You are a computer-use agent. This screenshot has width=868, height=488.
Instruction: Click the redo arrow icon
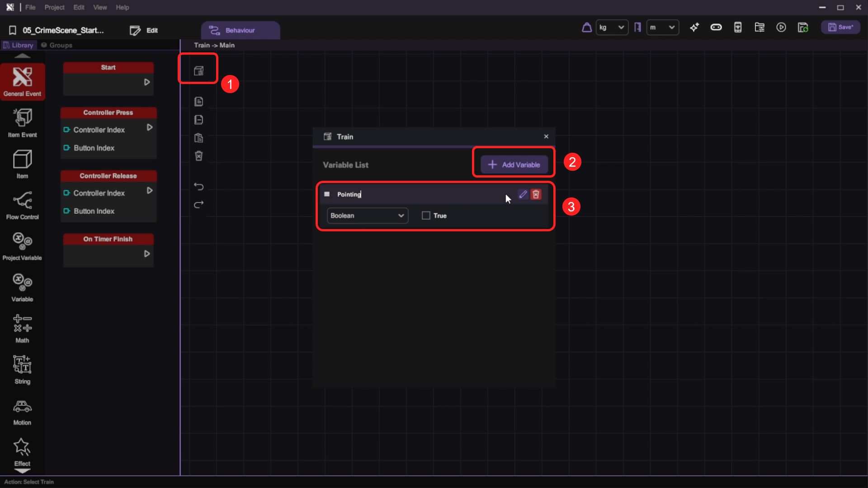[198, 205]
